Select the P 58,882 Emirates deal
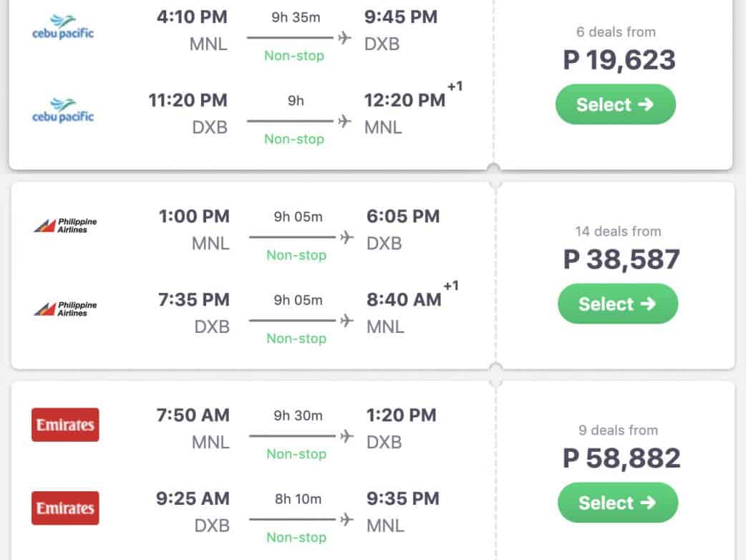Screen dimensions: 746x560 click(x=617, y=503)
